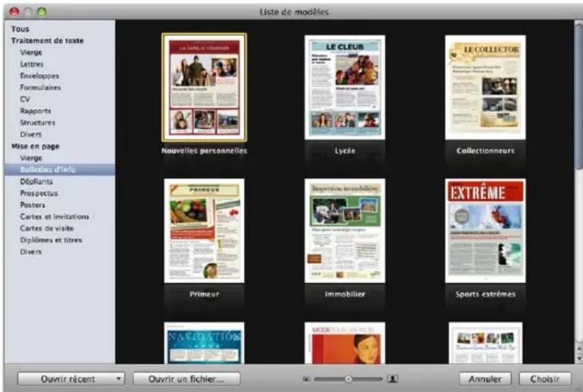Select the Lycée template thumbnail

point(345,88)
